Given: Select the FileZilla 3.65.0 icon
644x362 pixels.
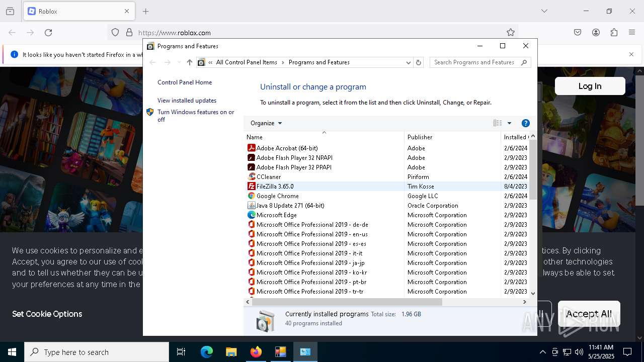Looking at the screenshot, I should click(252, 186).
